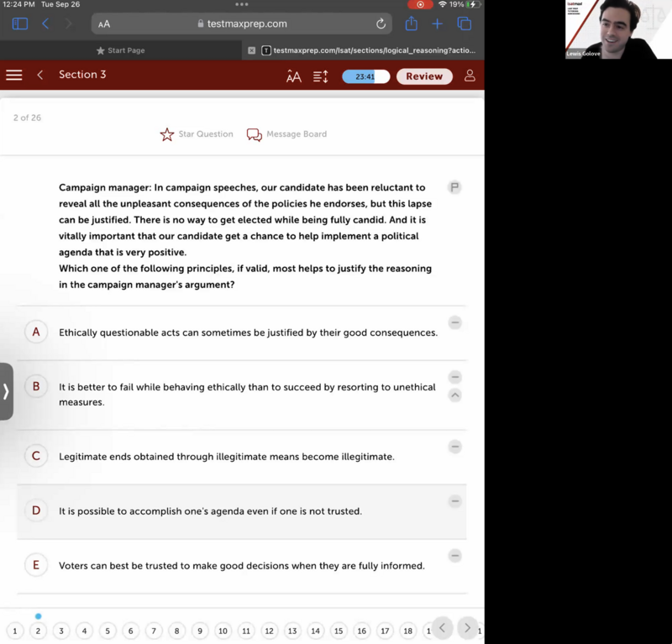
Task: Select answer choice A
Action: pyautogui.click(x=36, y=332)
